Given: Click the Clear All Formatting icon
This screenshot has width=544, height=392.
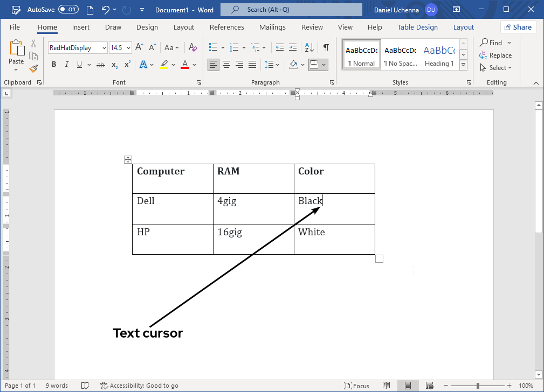Looking at the screenshot, I should (193, 47).
